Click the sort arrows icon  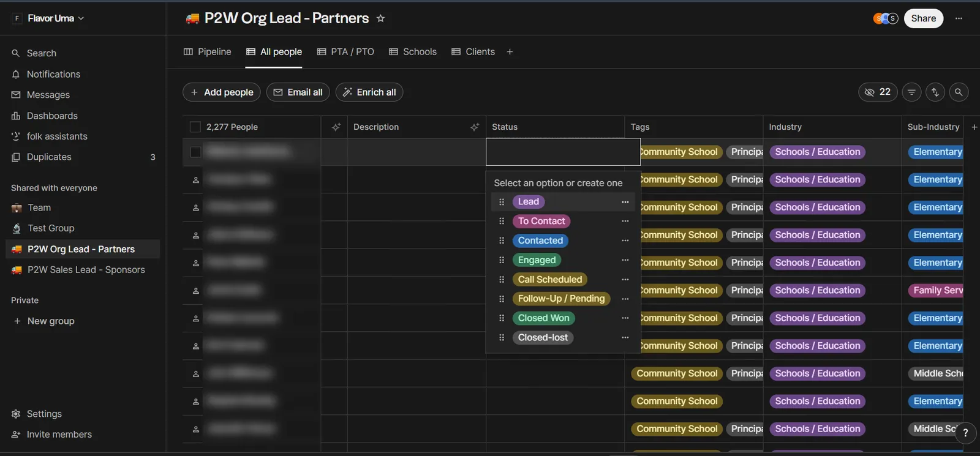(x=935, y=92)
